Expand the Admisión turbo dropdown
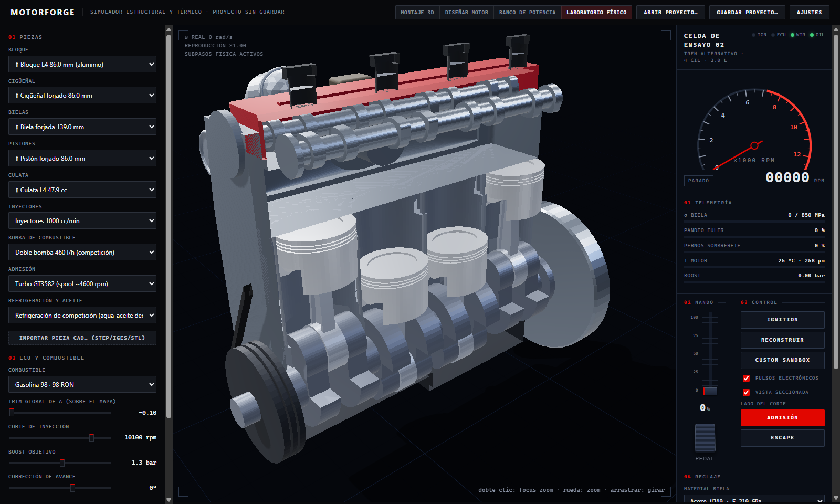 [x=82, y=283]
